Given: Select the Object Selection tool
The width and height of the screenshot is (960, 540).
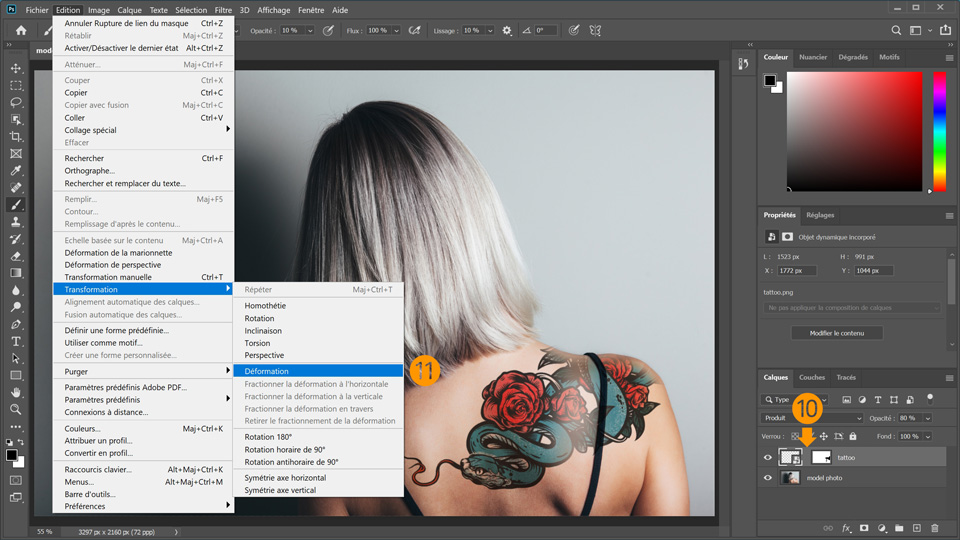Looking at the screenshot, I should pyautogui.click(x=16, y=119).
